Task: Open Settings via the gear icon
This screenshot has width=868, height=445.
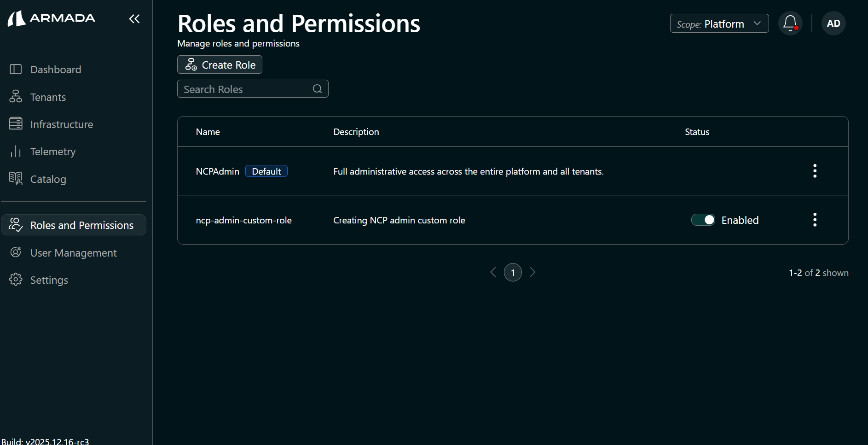Action: pos(15,280)
